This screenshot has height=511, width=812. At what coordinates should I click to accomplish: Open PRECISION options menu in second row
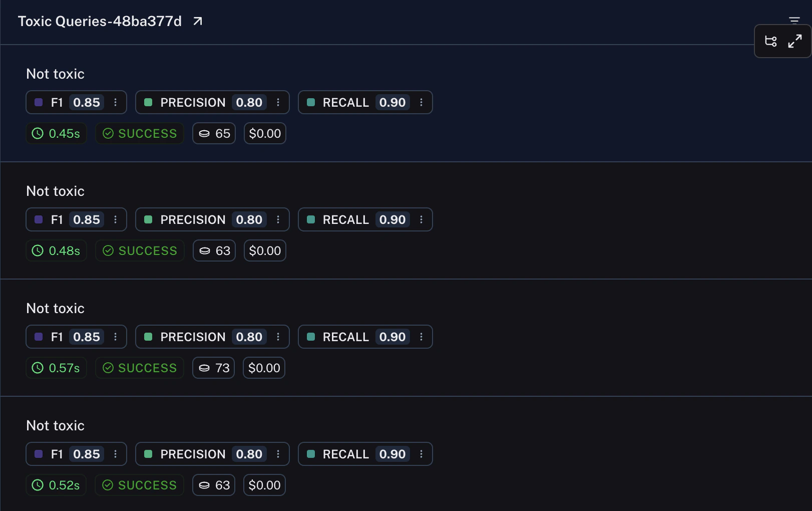click(278, 219)
